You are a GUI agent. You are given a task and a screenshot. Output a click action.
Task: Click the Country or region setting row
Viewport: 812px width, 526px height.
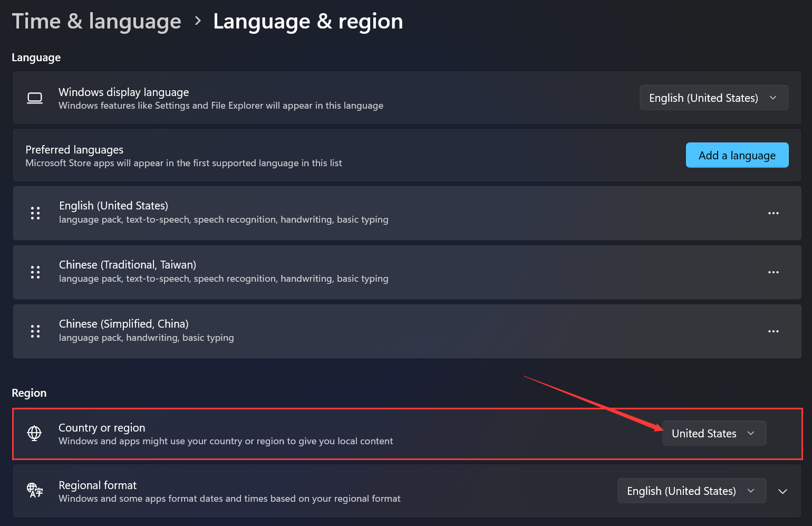pyautogui.click(x=407, y=434)
